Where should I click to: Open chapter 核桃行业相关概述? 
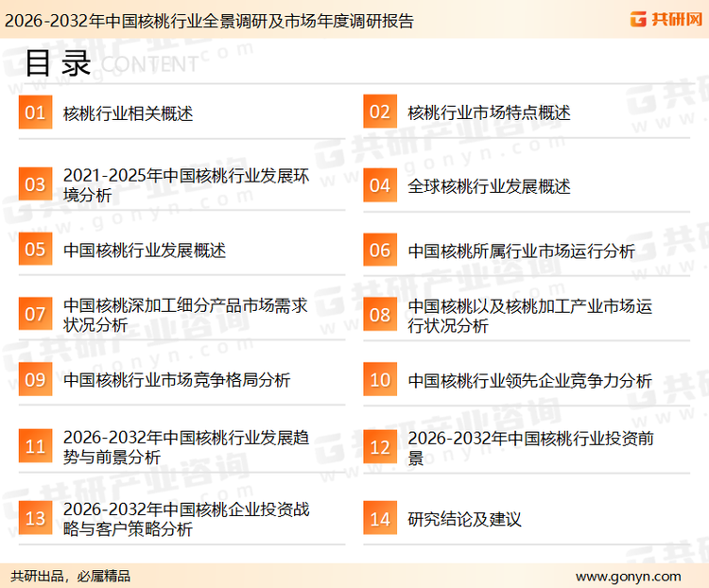[128, 113]
